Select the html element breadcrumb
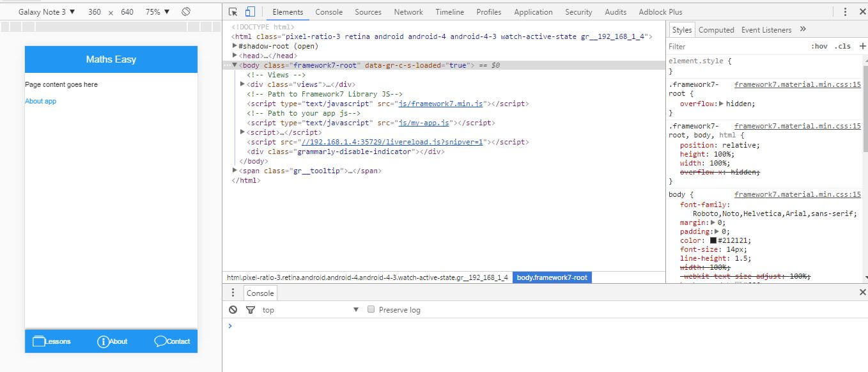Screen dimensions: 868x372 tap(368, 277)
